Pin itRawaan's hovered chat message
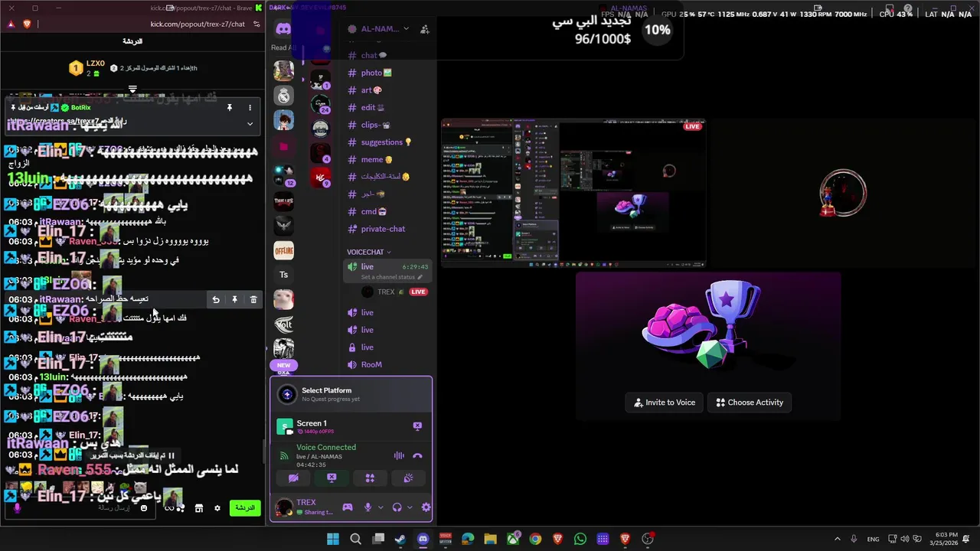Screen dimensions: 980x551 (234, 300)
